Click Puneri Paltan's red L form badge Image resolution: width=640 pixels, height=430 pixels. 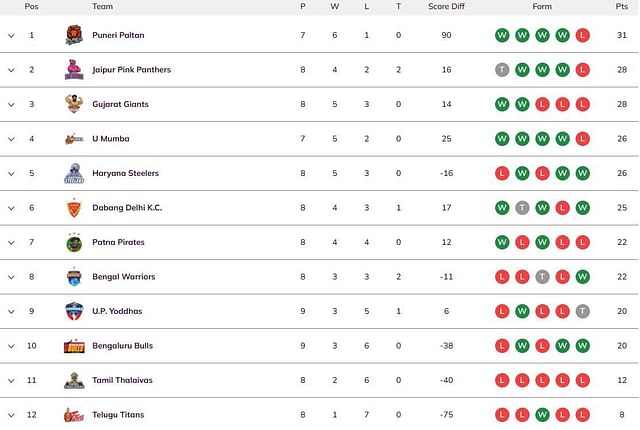[x=582, y=35]
